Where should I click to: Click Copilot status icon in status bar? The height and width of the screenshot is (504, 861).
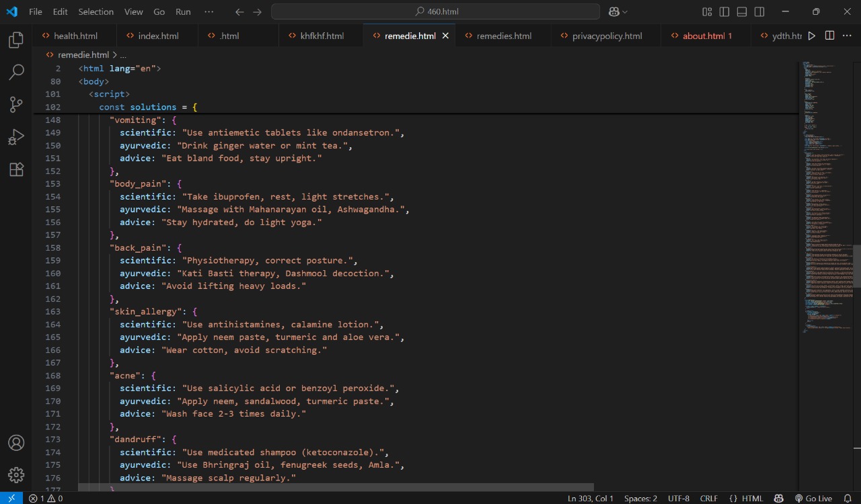(779, 498)
